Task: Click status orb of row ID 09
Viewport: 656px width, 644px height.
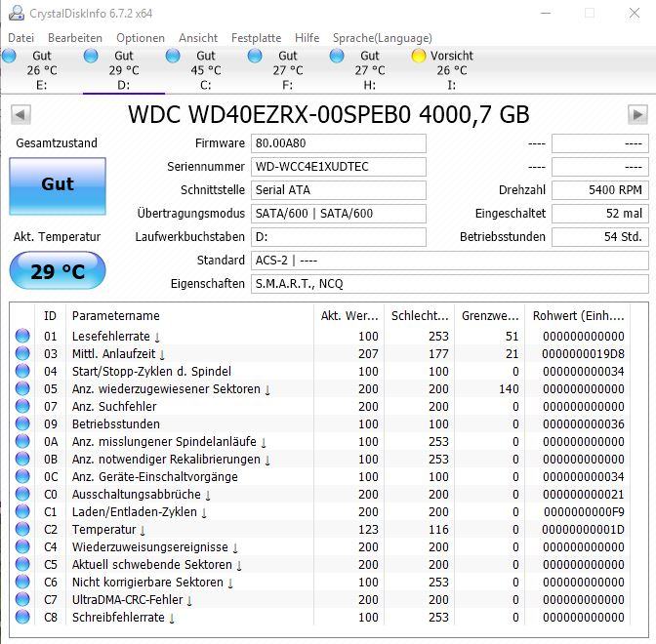Action: tap(22, 423)
